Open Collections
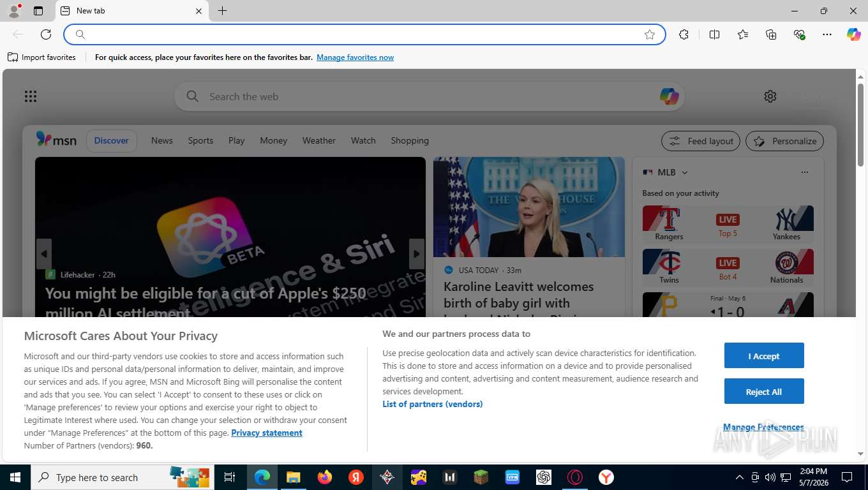 tap(771, 34)
